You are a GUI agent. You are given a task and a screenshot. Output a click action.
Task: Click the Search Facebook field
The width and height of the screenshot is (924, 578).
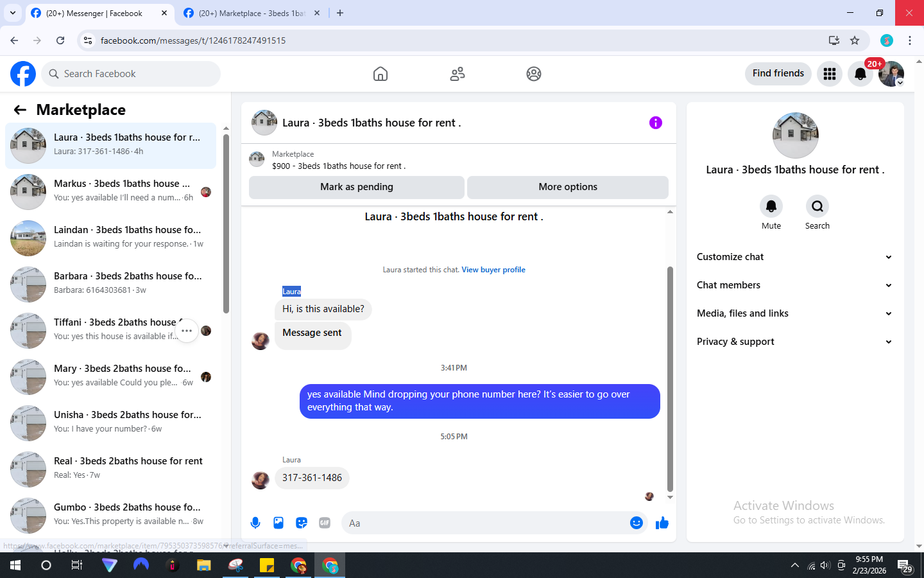tap(131, 74)
